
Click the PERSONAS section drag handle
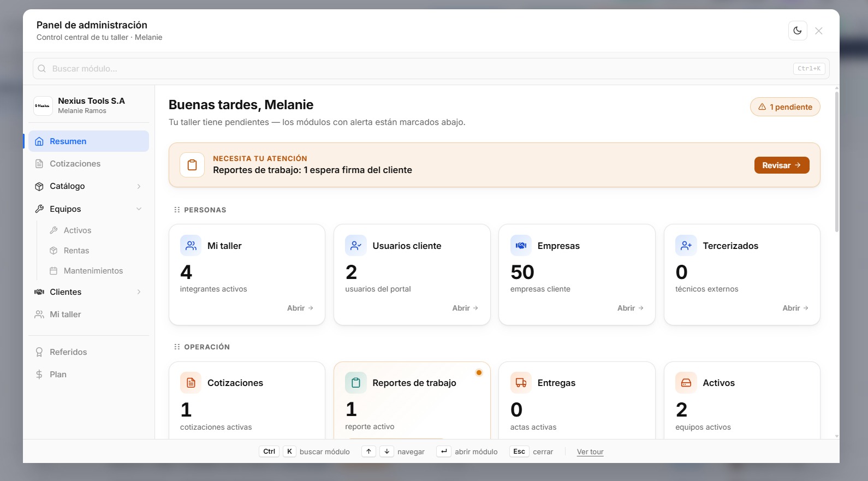pos(177,210)
